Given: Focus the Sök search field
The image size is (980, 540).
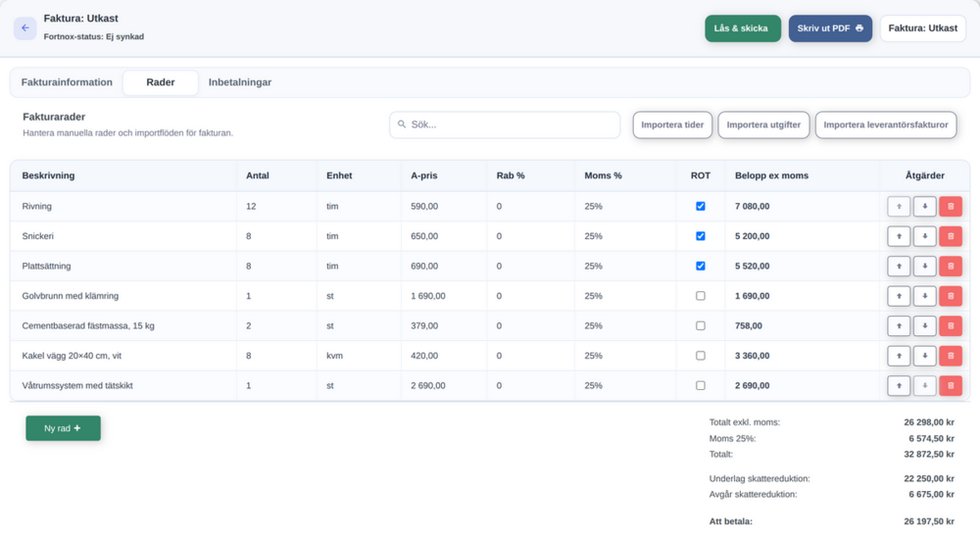Looking at the screenshot, I should [505, 125].
